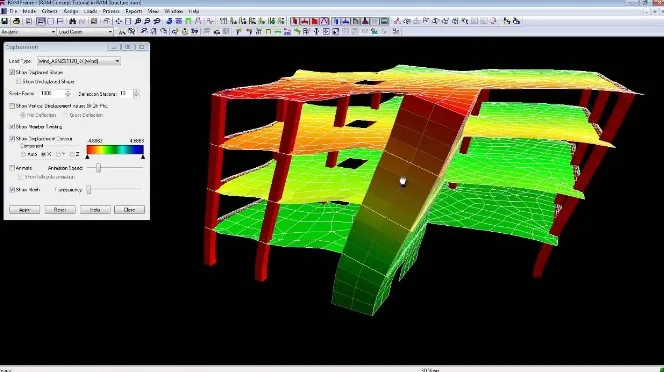Uncheck Show Mesh checkbox
The width and height of the screenshot is (664, 372).
[x=12, y=190]
